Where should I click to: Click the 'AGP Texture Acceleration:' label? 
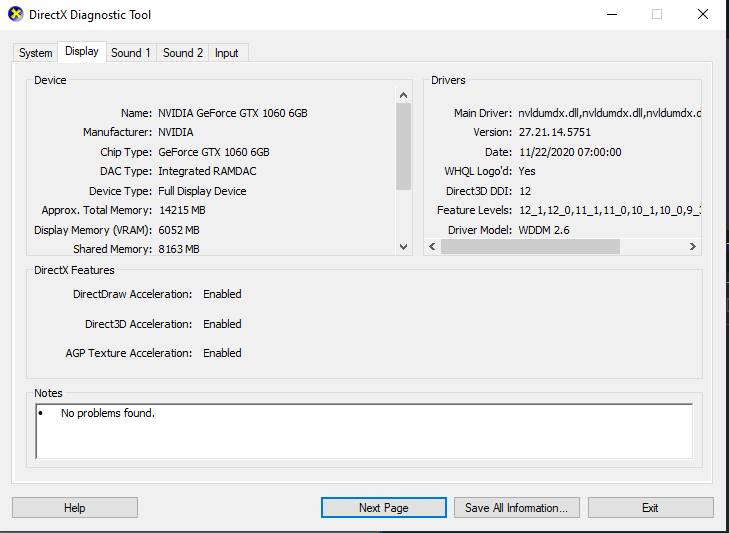(129, 353)
